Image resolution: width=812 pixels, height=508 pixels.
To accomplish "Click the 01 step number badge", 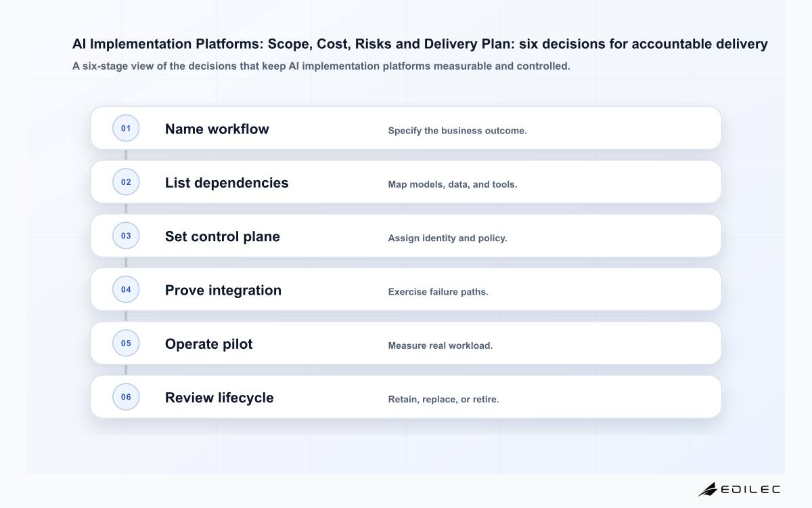I will [x=126, y=128].
